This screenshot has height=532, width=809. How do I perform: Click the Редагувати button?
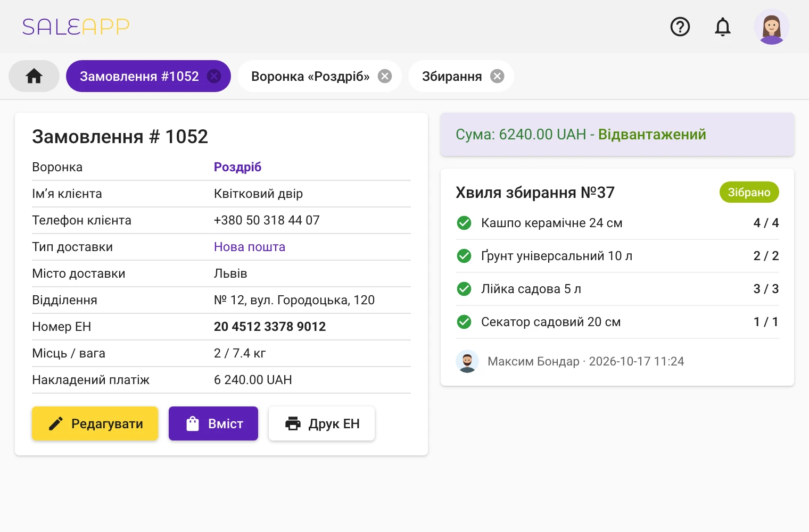tap(95, 423)
